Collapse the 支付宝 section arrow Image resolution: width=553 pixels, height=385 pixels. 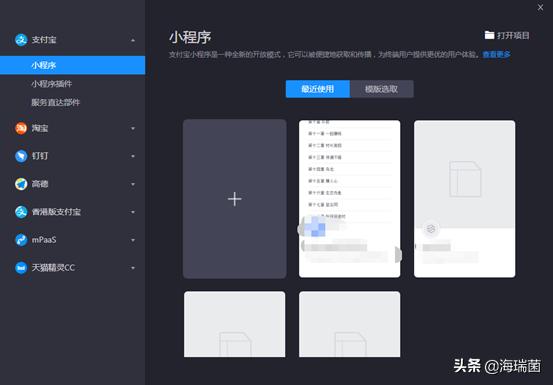[x=133, y=40]
